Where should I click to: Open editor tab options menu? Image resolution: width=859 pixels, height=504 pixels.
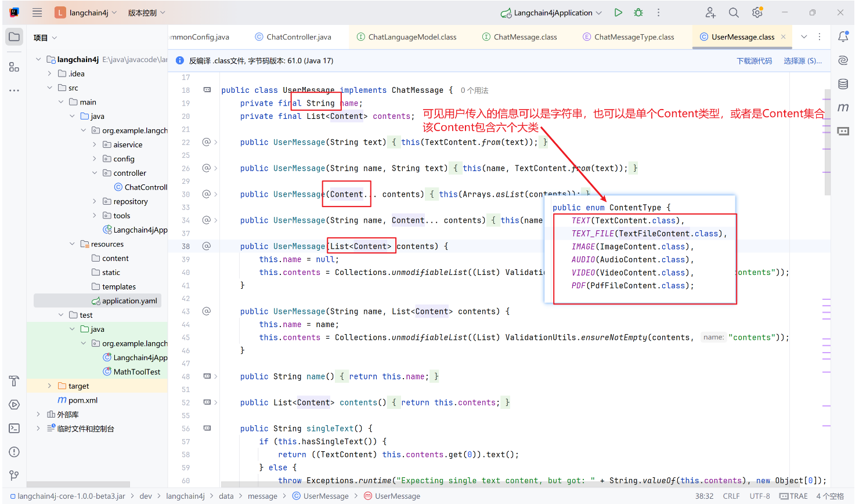(820, 37)
